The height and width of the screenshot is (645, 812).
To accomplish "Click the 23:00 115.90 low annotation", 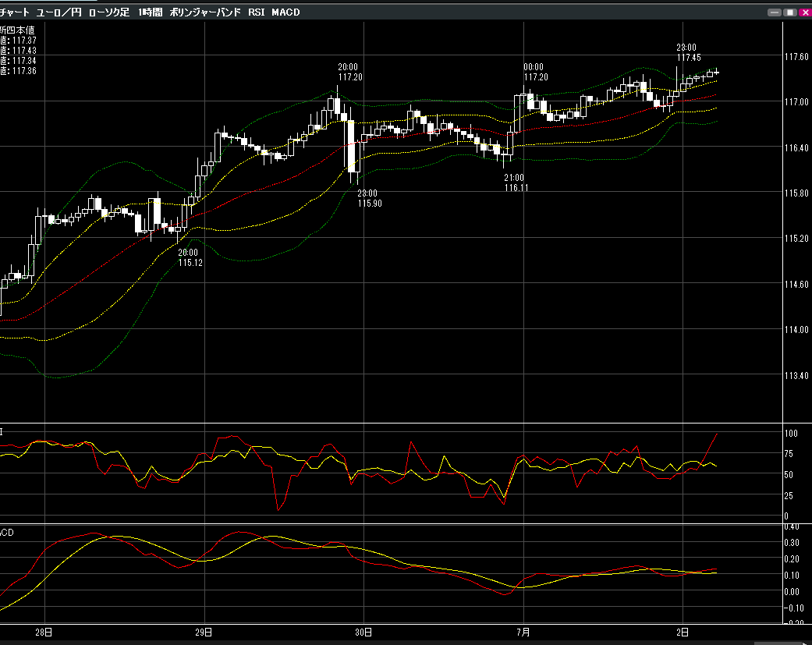I will click(x=367, y=198).
